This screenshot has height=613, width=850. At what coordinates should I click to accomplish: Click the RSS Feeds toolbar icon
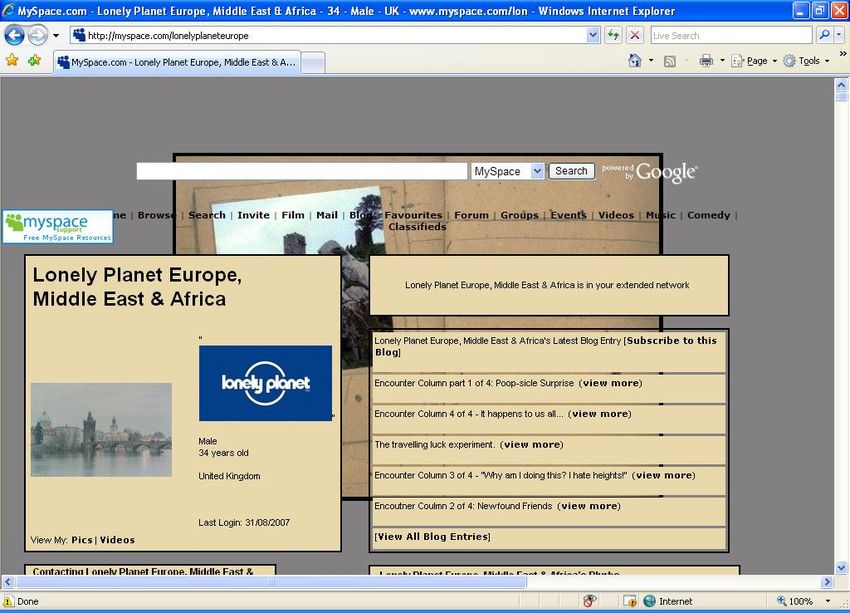(670, 61)
